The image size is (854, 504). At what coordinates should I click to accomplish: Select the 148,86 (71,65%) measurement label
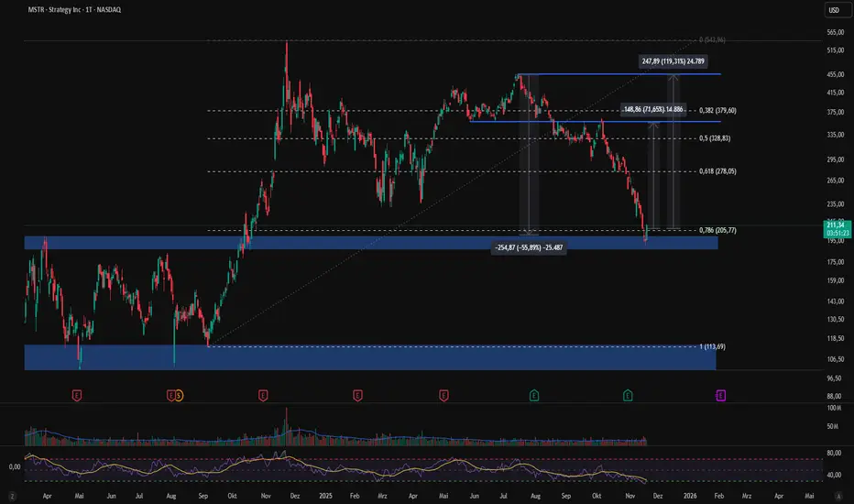click(x=653, y=110)
